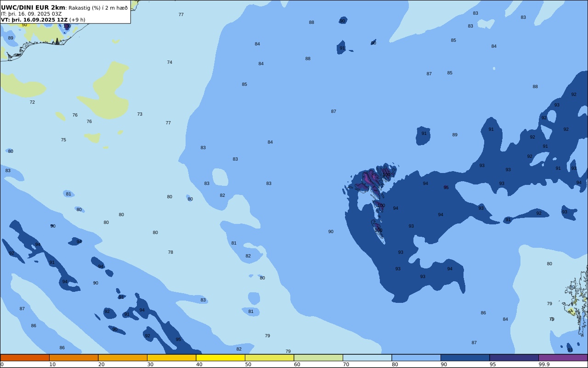Image resolution: width=588 pixels, height=368 pixels.
Task: Click the valid time VT: þri. 16.09.2025 12Z
Action: pos(34,20)
